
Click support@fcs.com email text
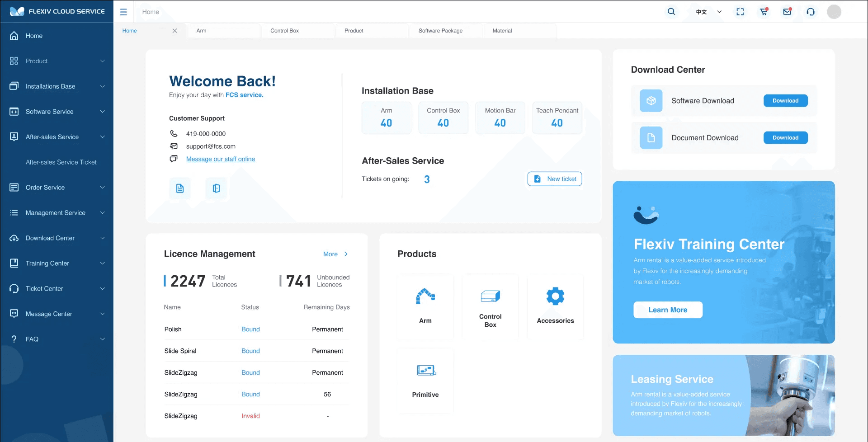pos(211,146)
